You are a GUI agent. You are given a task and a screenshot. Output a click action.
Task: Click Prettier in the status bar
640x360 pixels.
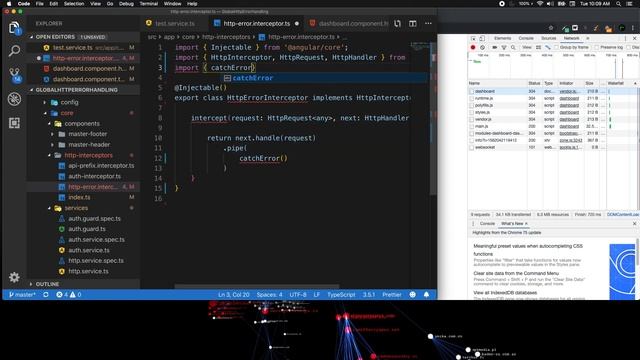coord(392,294)
